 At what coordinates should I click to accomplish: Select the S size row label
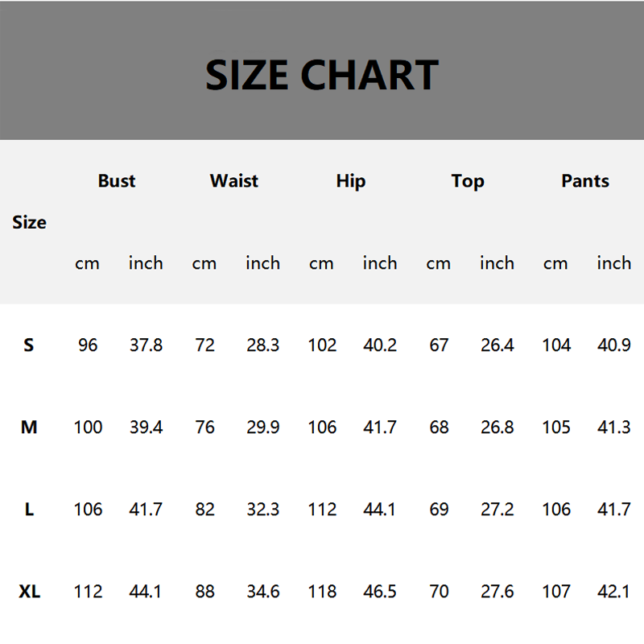click(29, 345)
